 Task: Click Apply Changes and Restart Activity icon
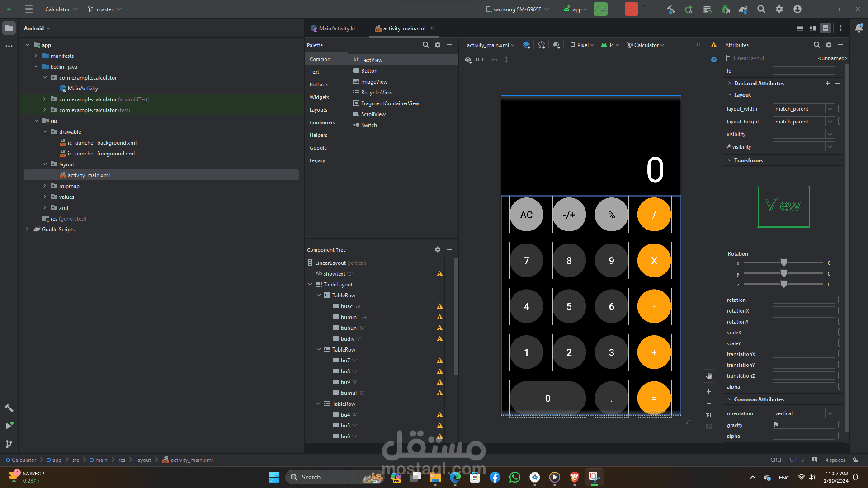pyautogui.click(x=689, y=9)
